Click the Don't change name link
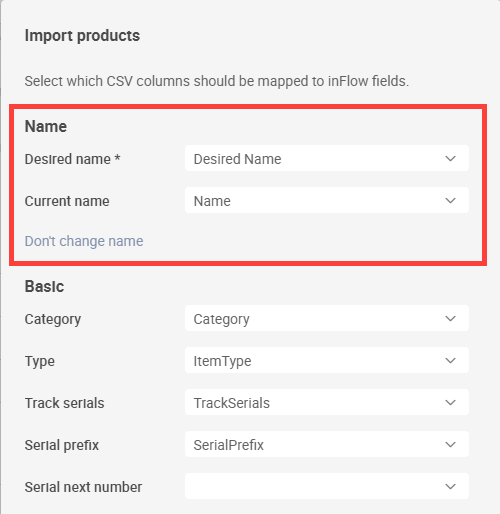 pos(84,241)
